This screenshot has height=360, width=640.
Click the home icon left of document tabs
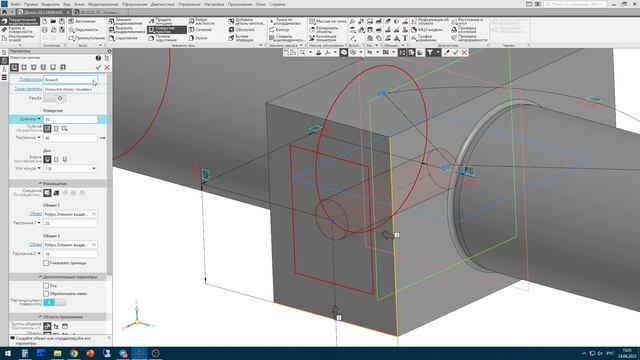pos(4,12)
